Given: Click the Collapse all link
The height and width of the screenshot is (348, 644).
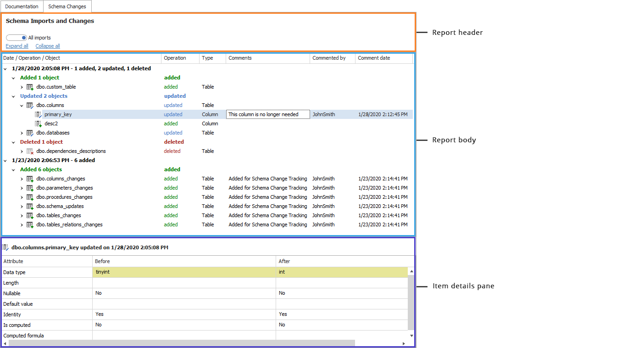Looking at the screenshot, I should tap(48, 46).
